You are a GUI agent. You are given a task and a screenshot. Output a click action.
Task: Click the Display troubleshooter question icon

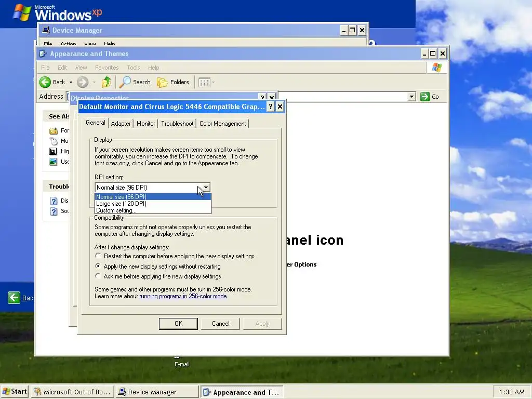(x=54, y=201)
